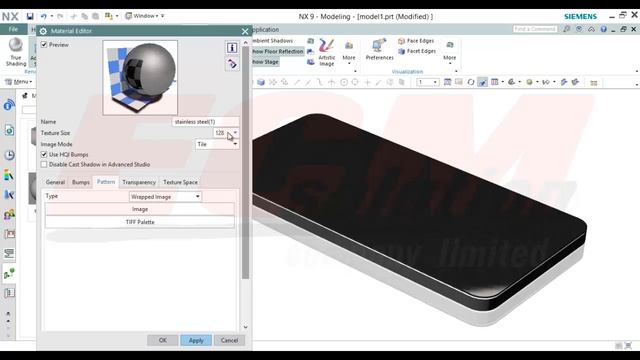Viewport: 640px width, 360px height.
Task: Click the Apply button
Action: [196, 340]
